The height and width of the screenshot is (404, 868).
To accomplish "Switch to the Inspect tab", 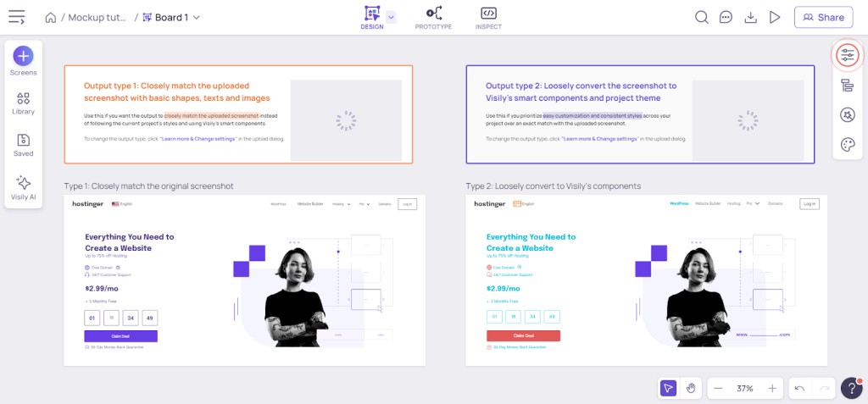I will tap(488, 18).
